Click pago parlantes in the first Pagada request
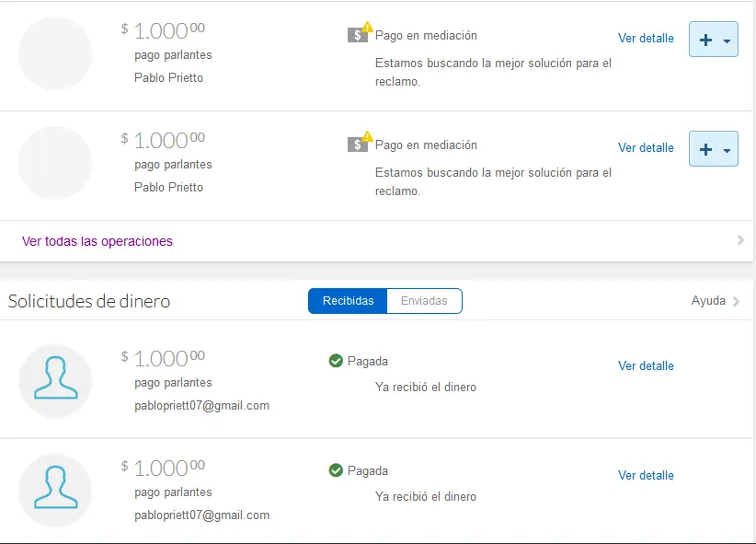756x544 pixels. click(173, 383)
